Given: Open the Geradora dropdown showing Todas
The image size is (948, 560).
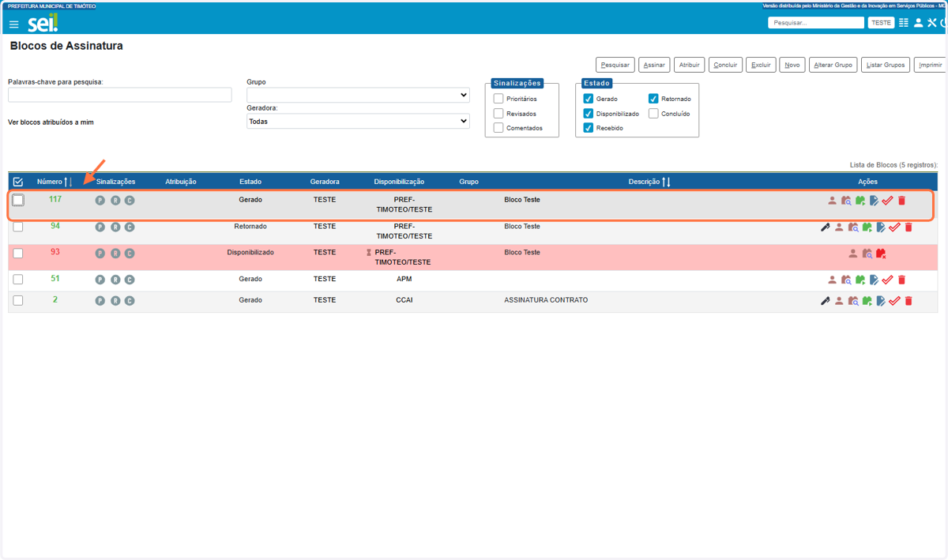Looking at the screenshot, I should click(358, 122).
